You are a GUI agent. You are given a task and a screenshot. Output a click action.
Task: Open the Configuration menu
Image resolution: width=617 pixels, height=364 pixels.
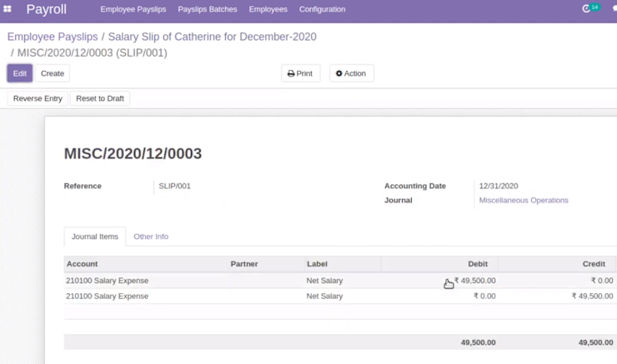(x=323, y=9)
